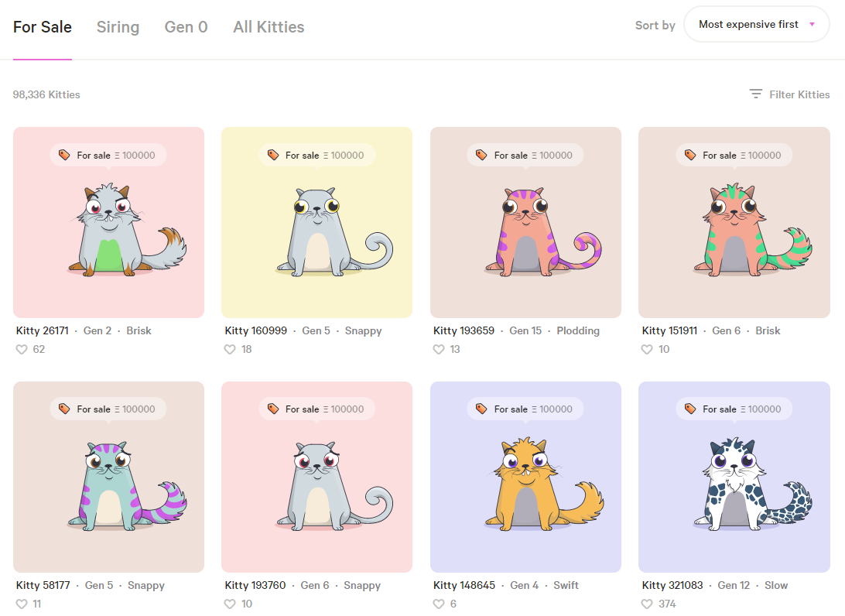Heart icon under Kitty 148645

point(439,604)
